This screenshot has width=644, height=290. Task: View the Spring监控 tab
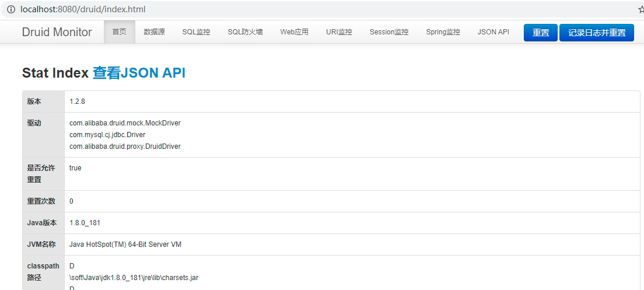(x=443, y=32)
